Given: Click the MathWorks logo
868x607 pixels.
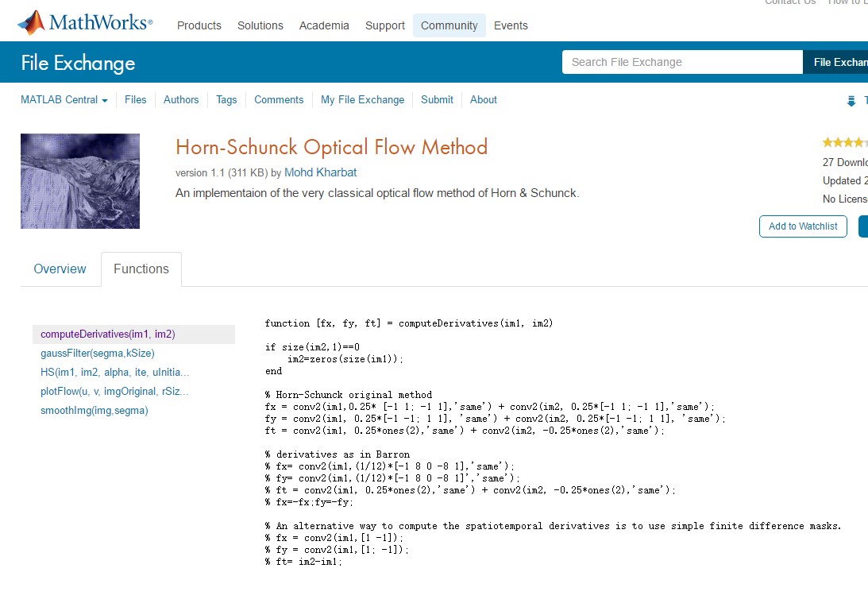Looking at the screenshot, I should 85,23.
